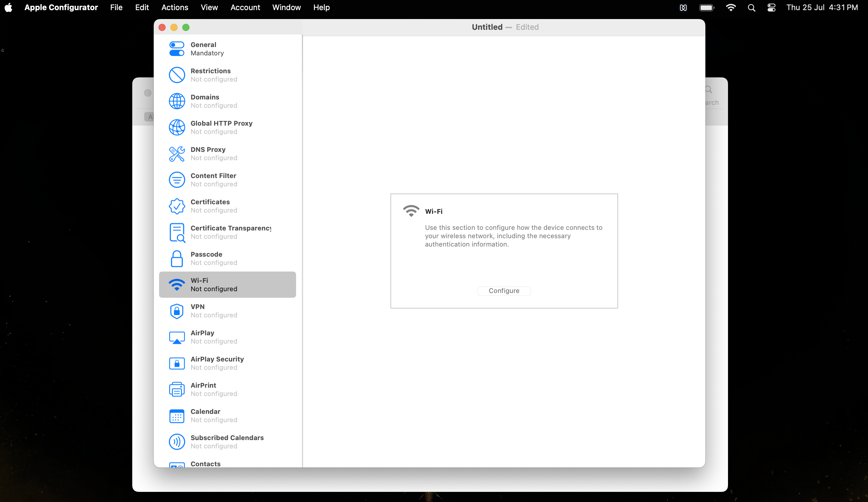Click the Restrictions prohibited-circle icon

(177, 75)
